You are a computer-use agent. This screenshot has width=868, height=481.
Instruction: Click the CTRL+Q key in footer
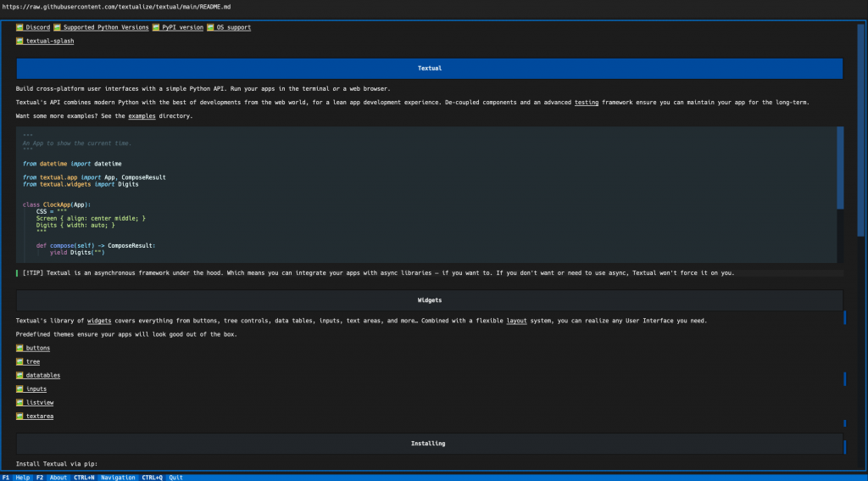[153, 478]
